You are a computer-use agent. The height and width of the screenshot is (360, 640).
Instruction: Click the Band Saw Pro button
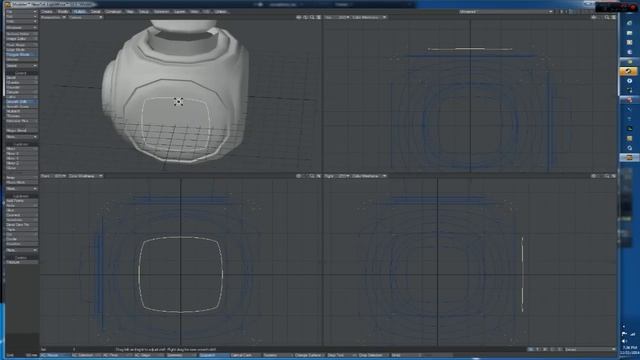(22, 225)
